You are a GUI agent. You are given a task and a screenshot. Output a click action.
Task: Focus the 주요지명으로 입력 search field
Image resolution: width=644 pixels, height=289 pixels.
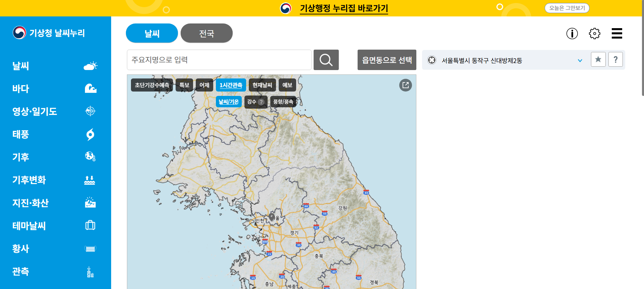click(x=219, y=60)
